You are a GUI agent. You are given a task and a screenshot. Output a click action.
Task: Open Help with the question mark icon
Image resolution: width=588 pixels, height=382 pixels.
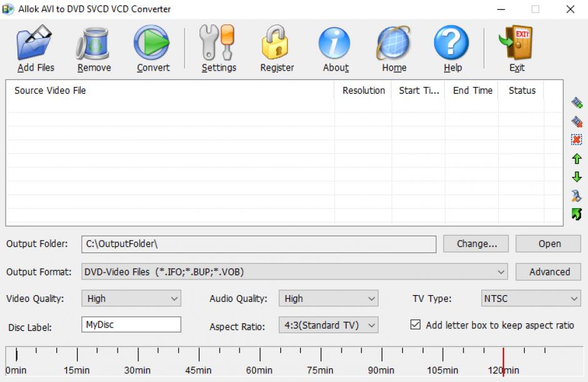[x=452, y=43]
